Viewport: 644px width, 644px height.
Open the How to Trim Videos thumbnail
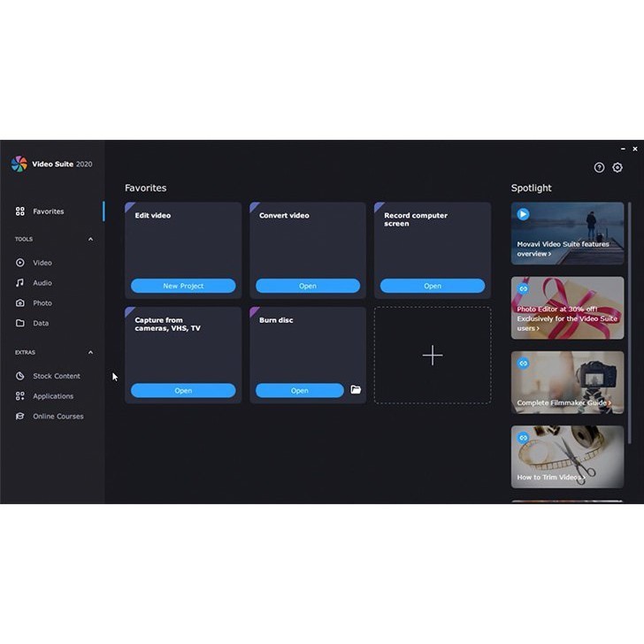[567, 456]
